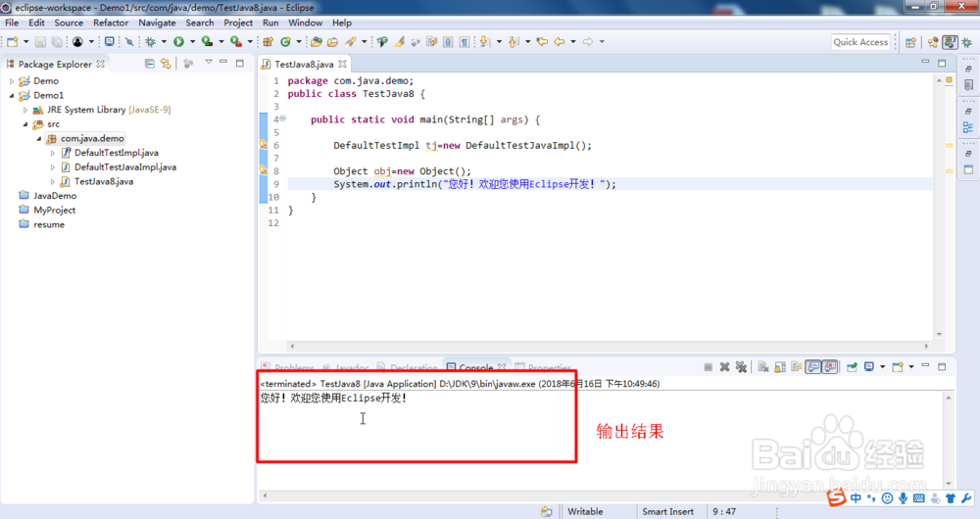The image size is (980, 519).
Task: Click Remove All Terminated Launches icon
Action: tap(741, 367)
